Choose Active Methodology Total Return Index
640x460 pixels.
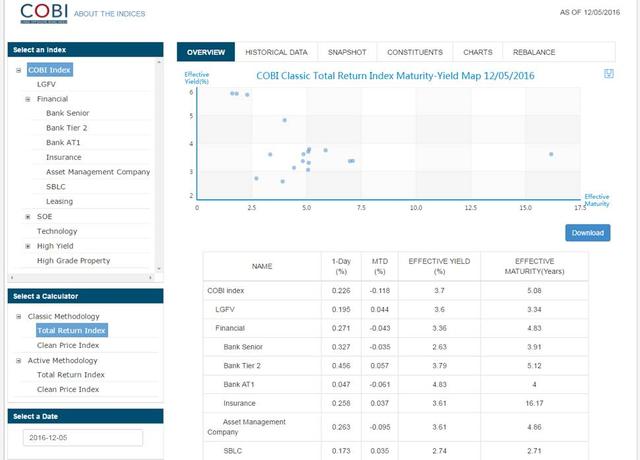(71, 375)
